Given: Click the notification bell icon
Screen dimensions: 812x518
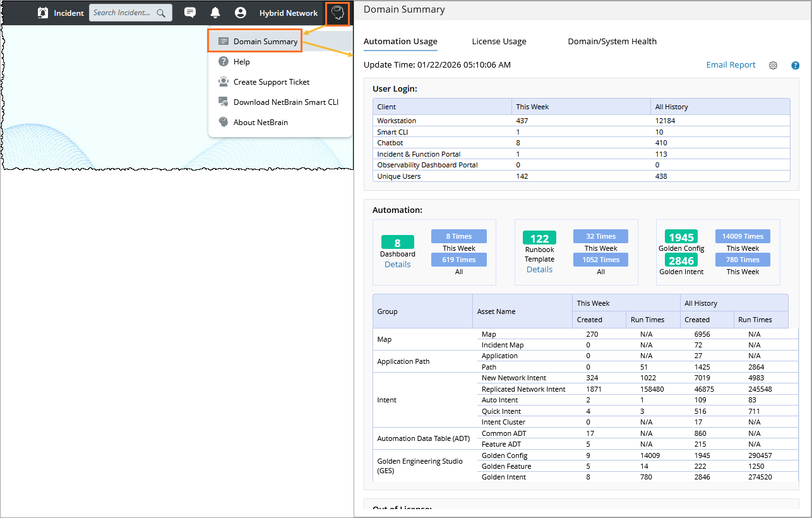Looking at the screenshot, I should [215, 13].
